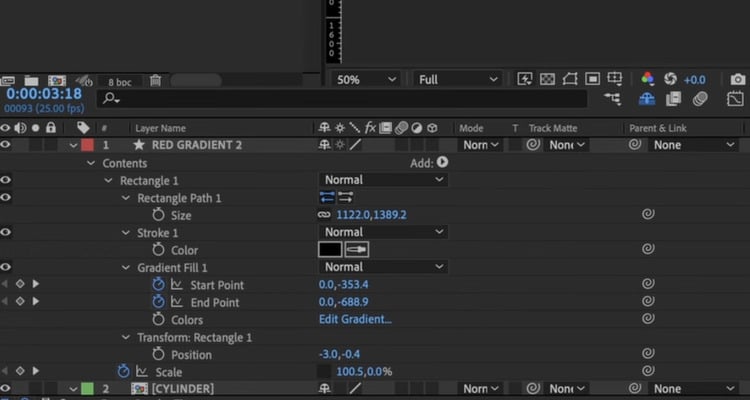Viewport: 750px width, 400px height.
Task: Toggle stopwatch for Start Point
Action: click(x=158, y=285)
